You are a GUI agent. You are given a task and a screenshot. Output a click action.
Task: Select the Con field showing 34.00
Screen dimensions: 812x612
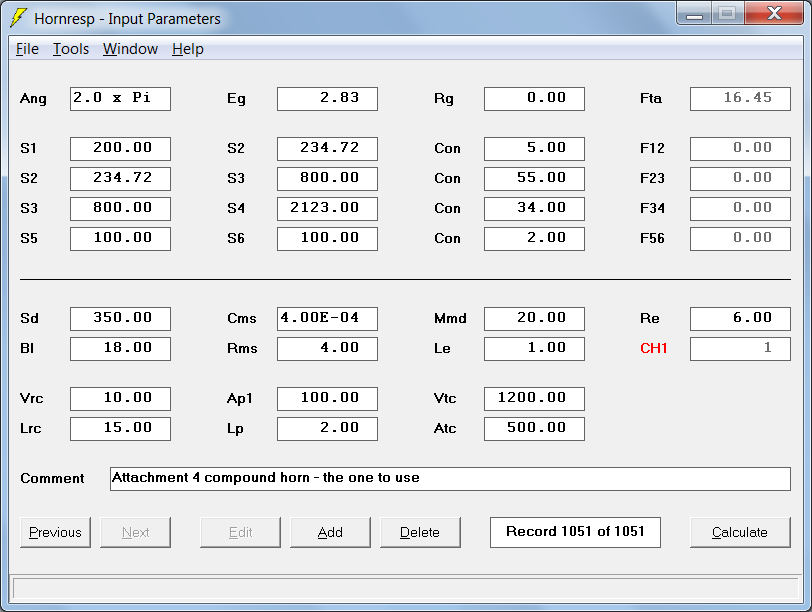tap(534, 209)
